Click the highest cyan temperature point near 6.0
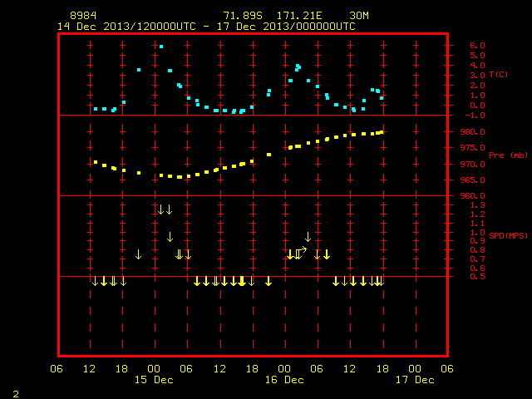Viewport: 532px width, 399px height. pos(161,47)
